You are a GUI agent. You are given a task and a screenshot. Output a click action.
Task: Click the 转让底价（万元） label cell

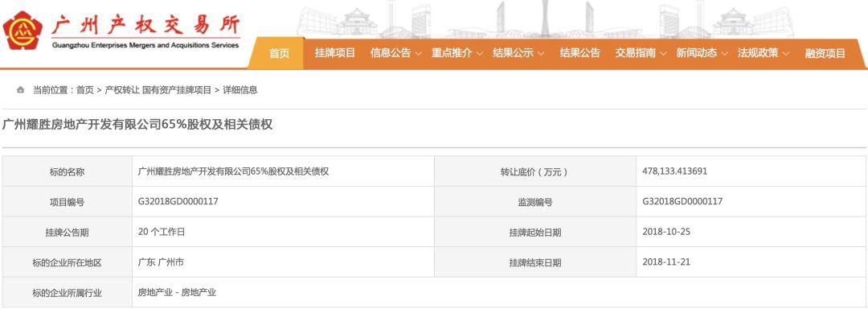coord(534,171)
